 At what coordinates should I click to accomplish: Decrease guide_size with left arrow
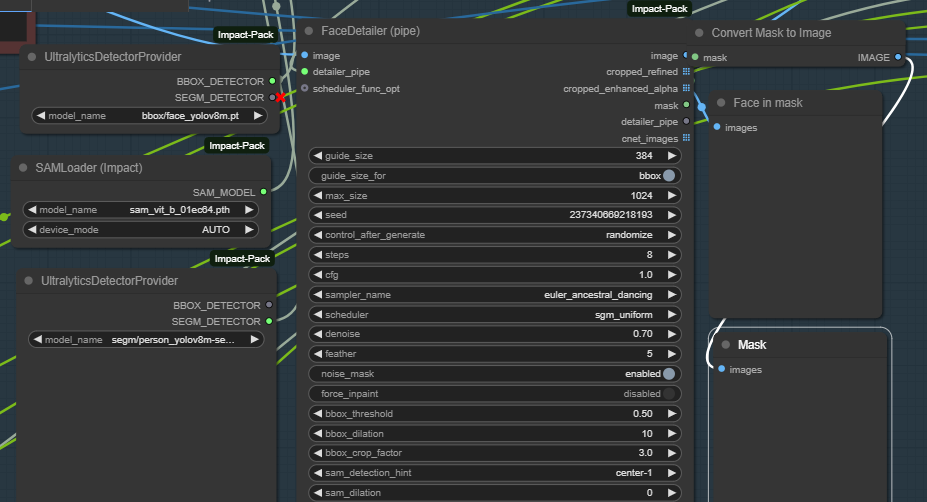point(318,156)
